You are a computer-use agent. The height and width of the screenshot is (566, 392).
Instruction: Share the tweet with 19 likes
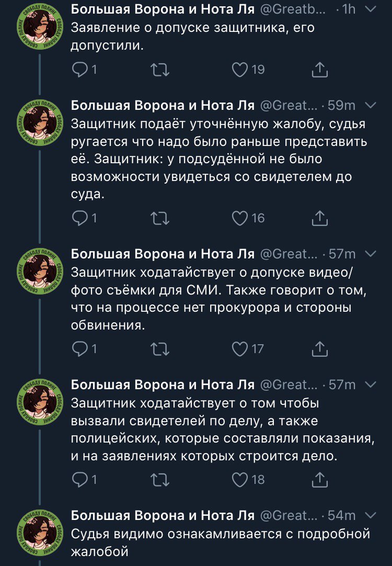click(x=319, y=70)
